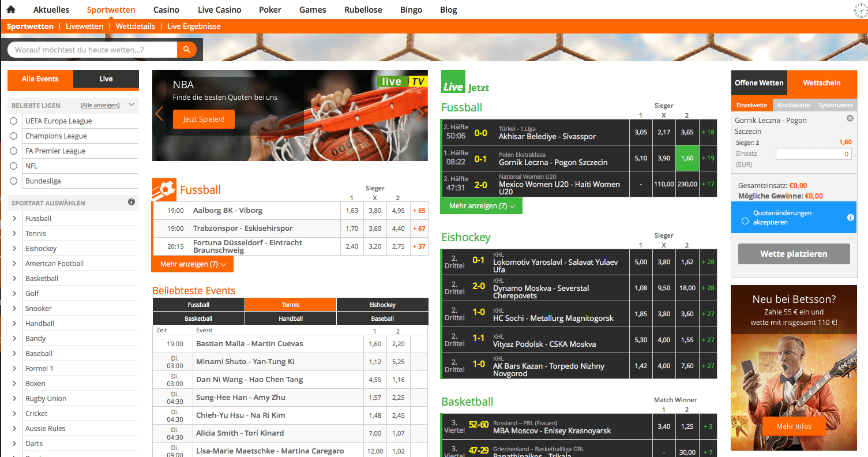The width and height of the screenshot is (868, 457).
Task: Switch to the Live events tab
Action: coord(106,79)
